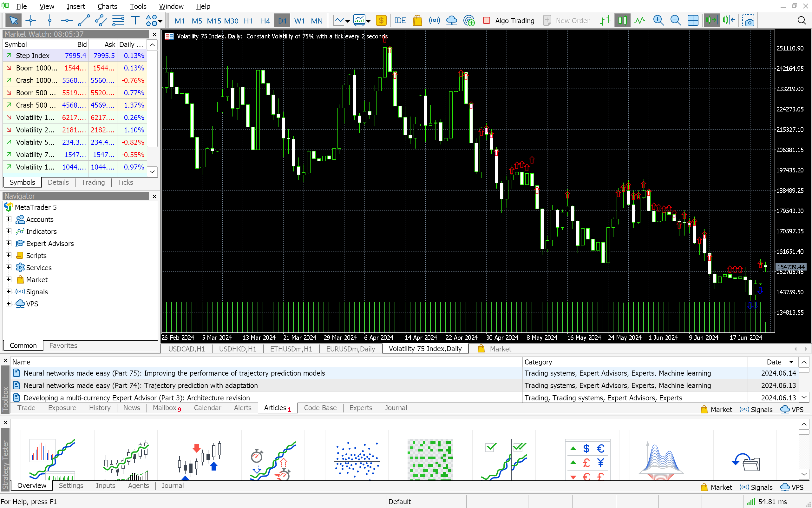The height and width of the screenshot is (508, 812).
Task: Open the Charts menu
Action: (107, 6)
